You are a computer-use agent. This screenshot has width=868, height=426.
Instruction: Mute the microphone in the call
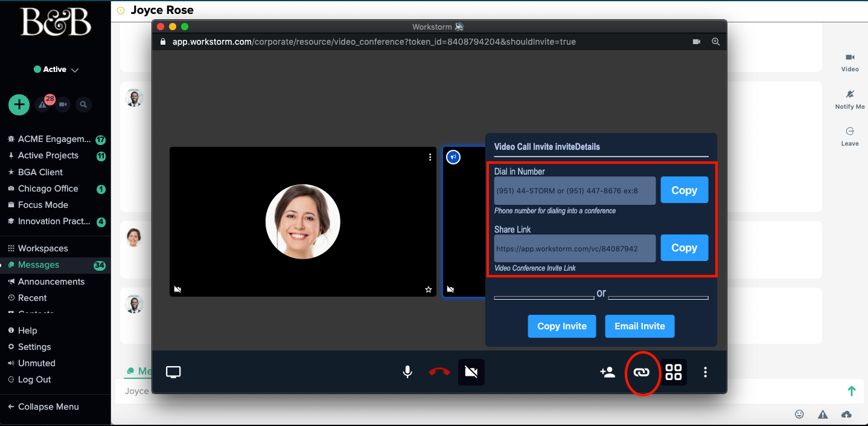pyautogui.click(x=408, y=372)
